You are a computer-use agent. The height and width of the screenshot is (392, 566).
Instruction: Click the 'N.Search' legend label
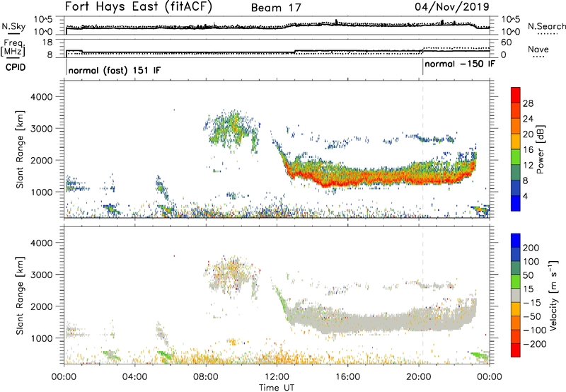pyautogui.click(x=546, y=26)
